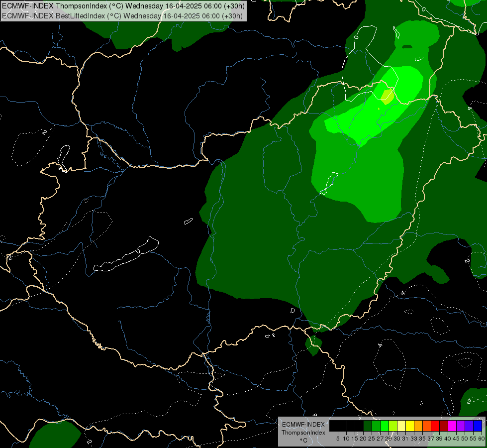Click legend tick label '45'
Screen dimensions: 487x448
[x=456, y=439]
